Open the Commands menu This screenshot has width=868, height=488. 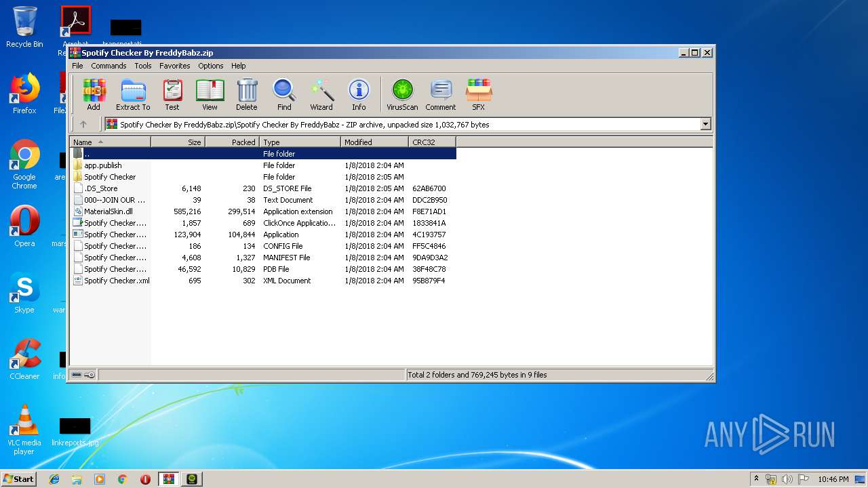(x=108, y=66)
